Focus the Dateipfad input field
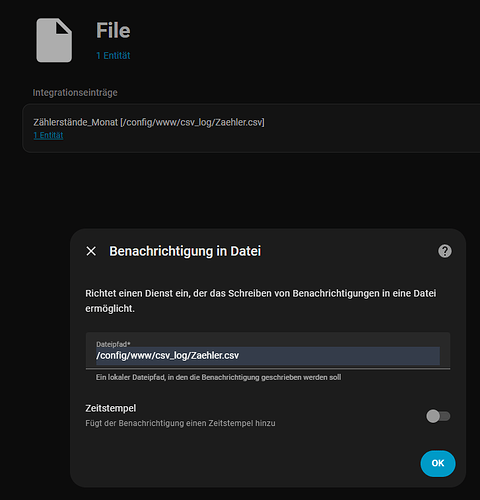This screenshot has width=480, height=500. (268, 351)
